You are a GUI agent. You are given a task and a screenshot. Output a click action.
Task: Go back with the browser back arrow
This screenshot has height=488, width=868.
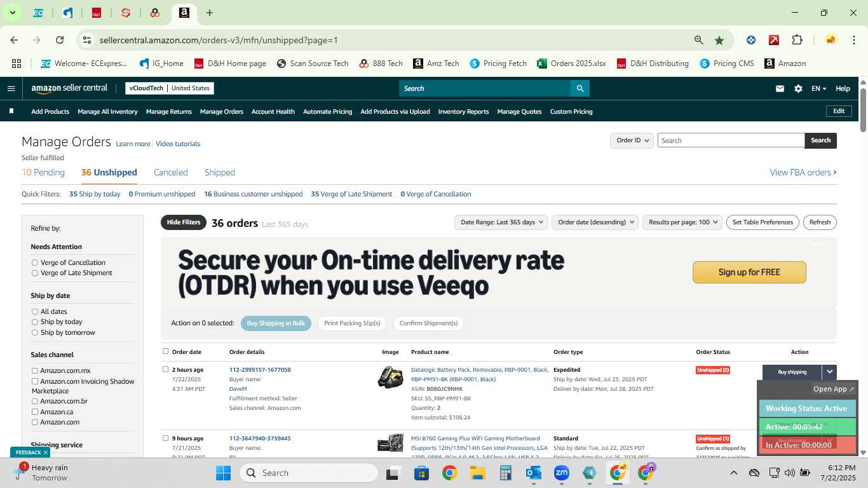(14, 40)
